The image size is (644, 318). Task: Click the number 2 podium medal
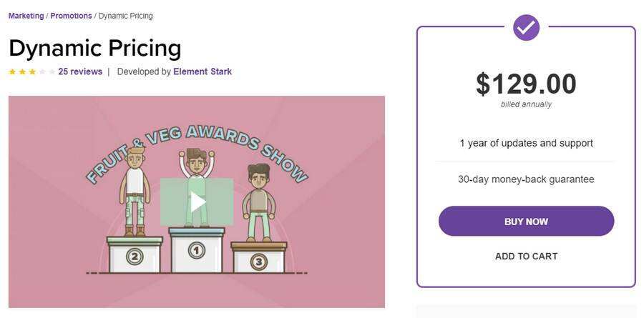(x=135, y=257)
